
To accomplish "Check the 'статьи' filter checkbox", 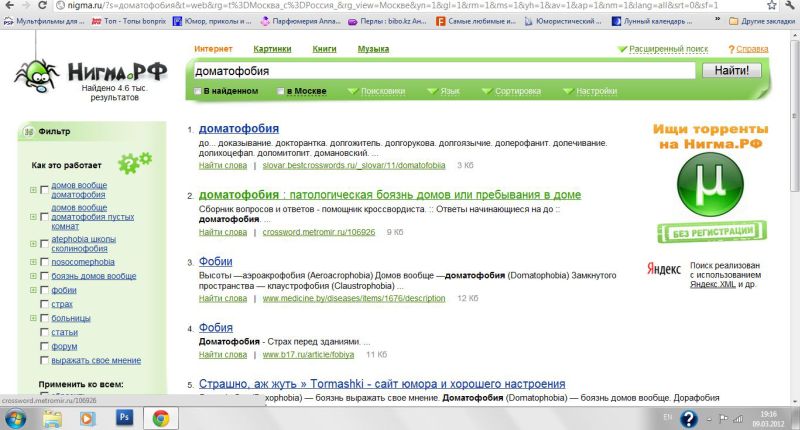I will pyautogui.click(x=44, y=332).
